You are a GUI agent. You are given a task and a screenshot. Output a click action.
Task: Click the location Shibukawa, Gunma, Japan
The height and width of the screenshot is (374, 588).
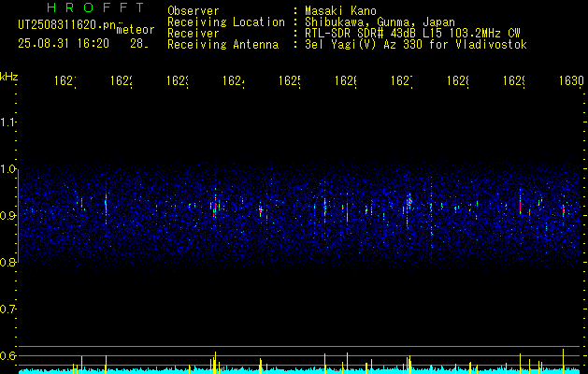pos(380,22)
